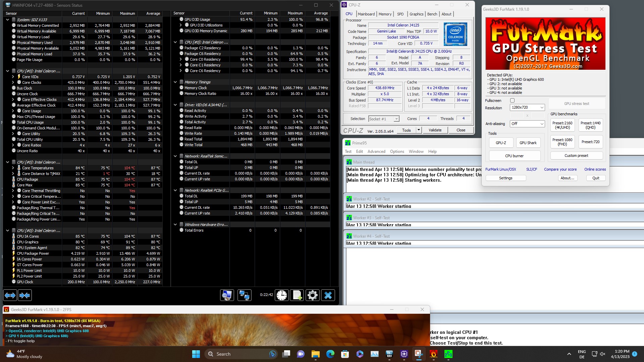Reset timer with HWiNFO clock icon
644x362 pixels.
pos(282,295)
